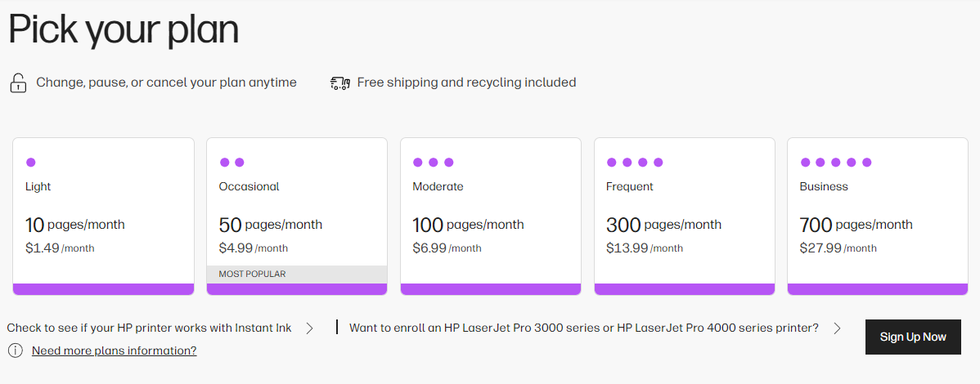
Task: Click the three purple dots on Moderate plan
Action: 433,163
